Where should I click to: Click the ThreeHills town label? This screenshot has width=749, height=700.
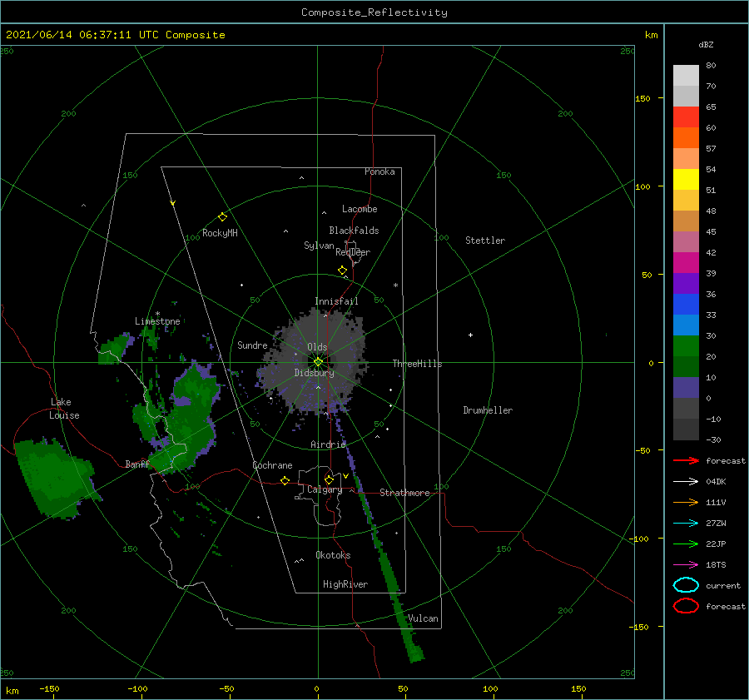pyautogui.click(x=417, y=364)
